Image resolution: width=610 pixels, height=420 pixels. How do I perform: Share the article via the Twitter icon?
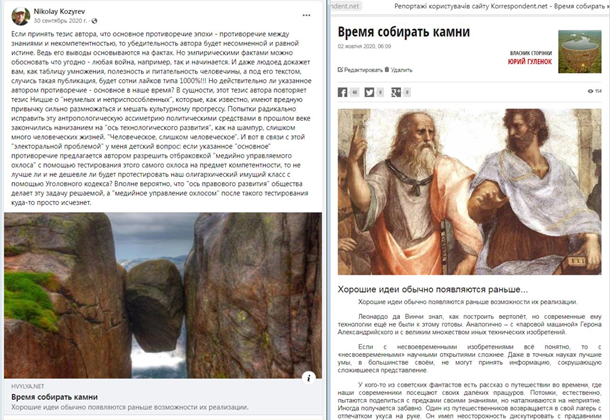368,92
